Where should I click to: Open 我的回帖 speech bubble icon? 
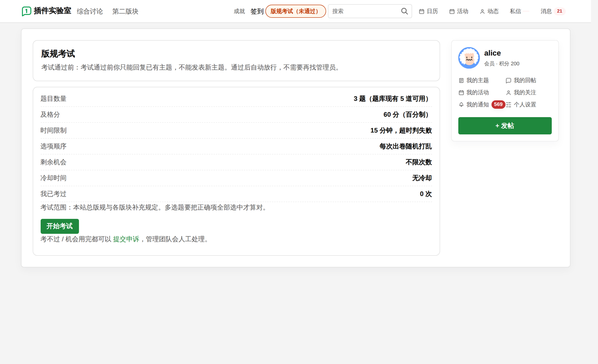click(x=508, y=81)
